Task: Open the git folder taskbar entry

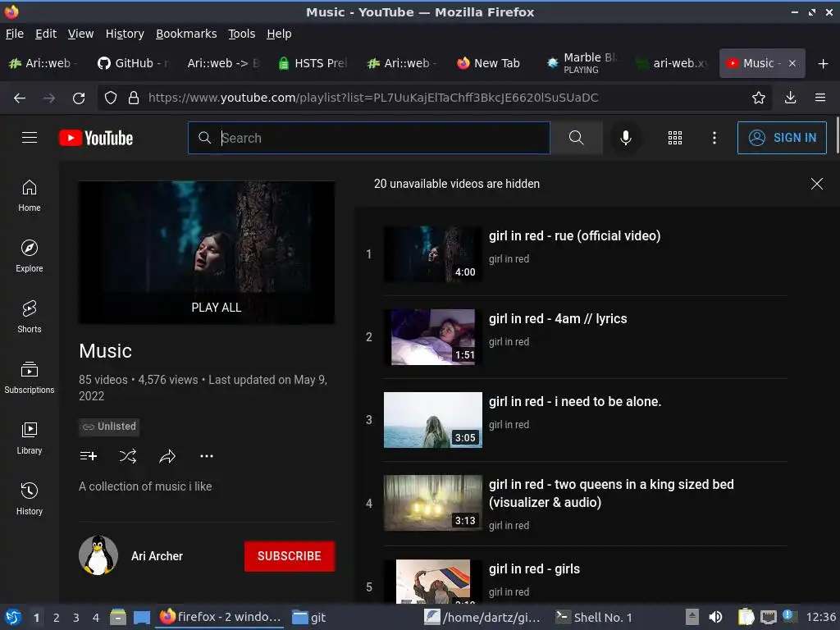Action: [x=309, y=617]
